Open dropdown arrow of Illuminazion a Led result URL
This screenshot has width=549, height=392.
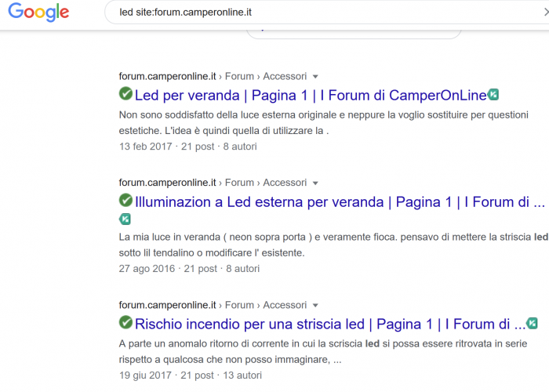coord(315,183)
